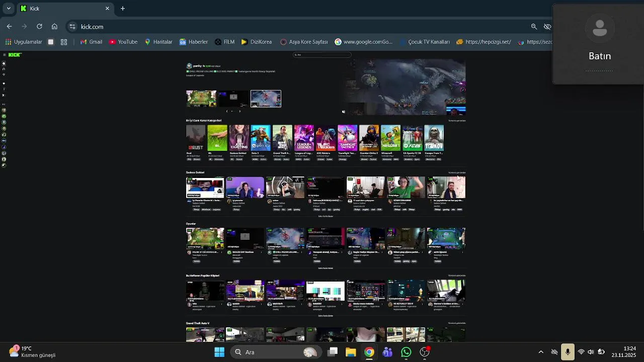644x362 pixels.
Task: Open the green-shirt streamer's live thumbnail
Action: [x=406, y=187]
